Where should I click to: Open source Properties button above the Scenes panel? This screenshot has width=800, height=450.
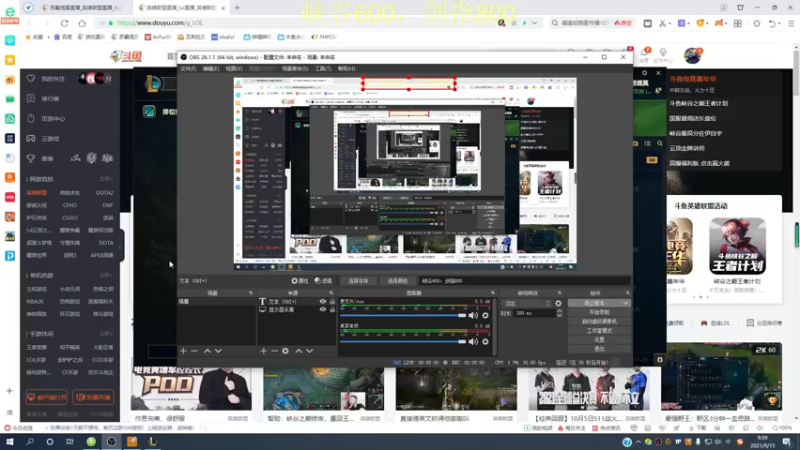pyautogui.click(x=300, y=281)
